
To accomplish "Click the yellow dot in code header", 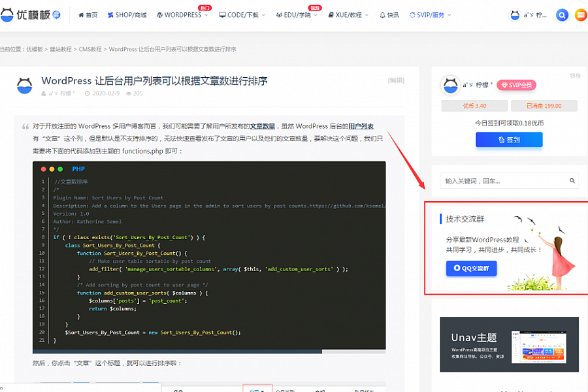I will 52,169.
